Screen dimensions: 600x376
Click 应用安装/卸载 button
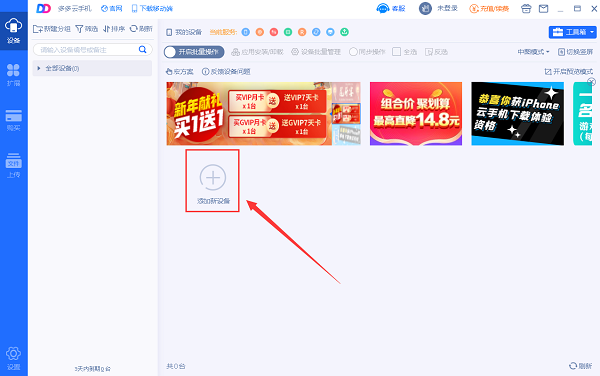(x=257, y=52)
